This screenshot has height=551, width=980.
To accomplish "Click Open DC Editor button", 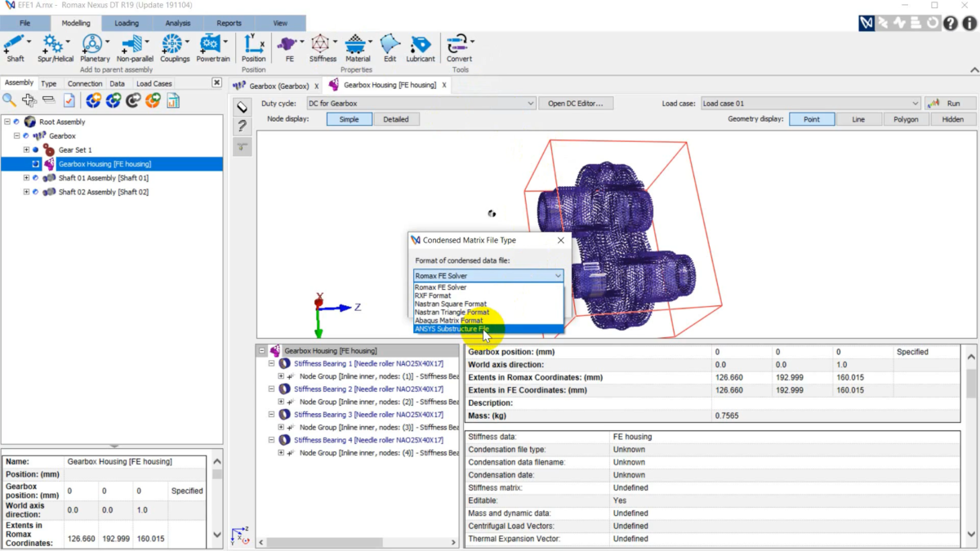I will tap(576, 104).
